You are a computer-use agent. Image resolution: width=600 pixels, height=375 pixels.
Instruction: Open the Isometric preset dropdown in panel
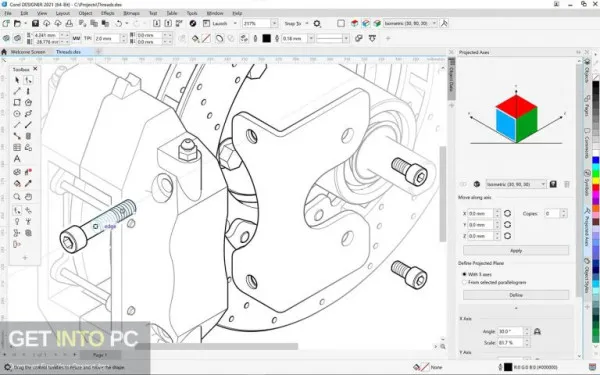coord(516,184)
